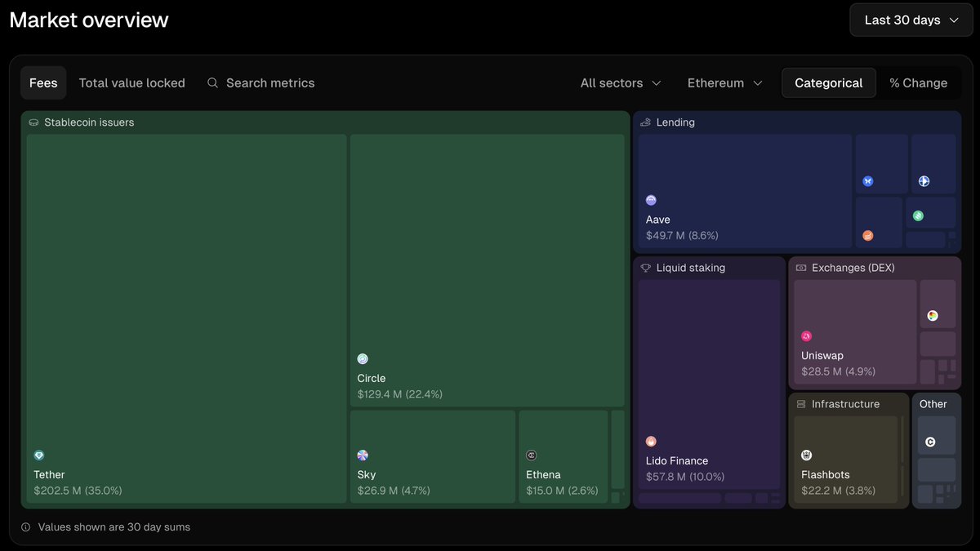Click the Lending sector label
The image size is (980, 551).
point(675,122)
